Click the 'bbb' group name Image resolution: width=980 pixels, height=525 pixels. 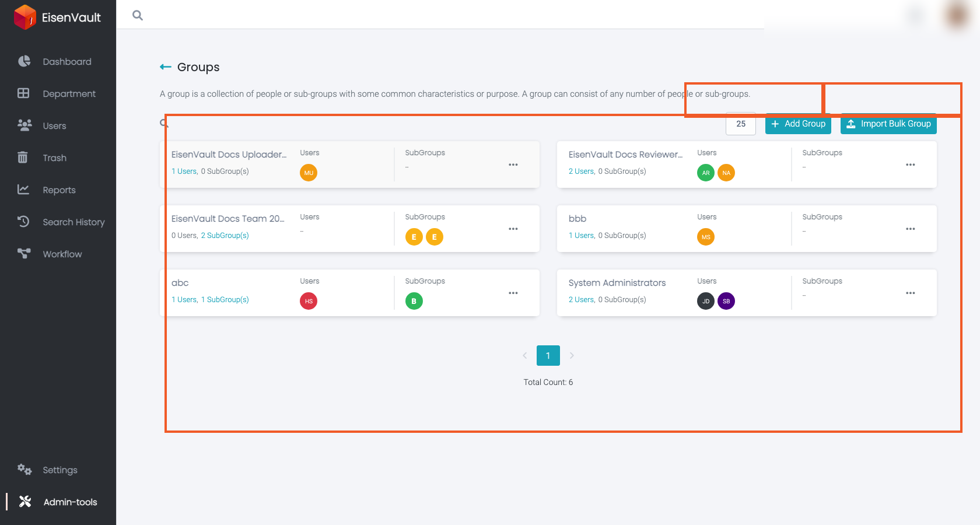[x=577, y=219]
